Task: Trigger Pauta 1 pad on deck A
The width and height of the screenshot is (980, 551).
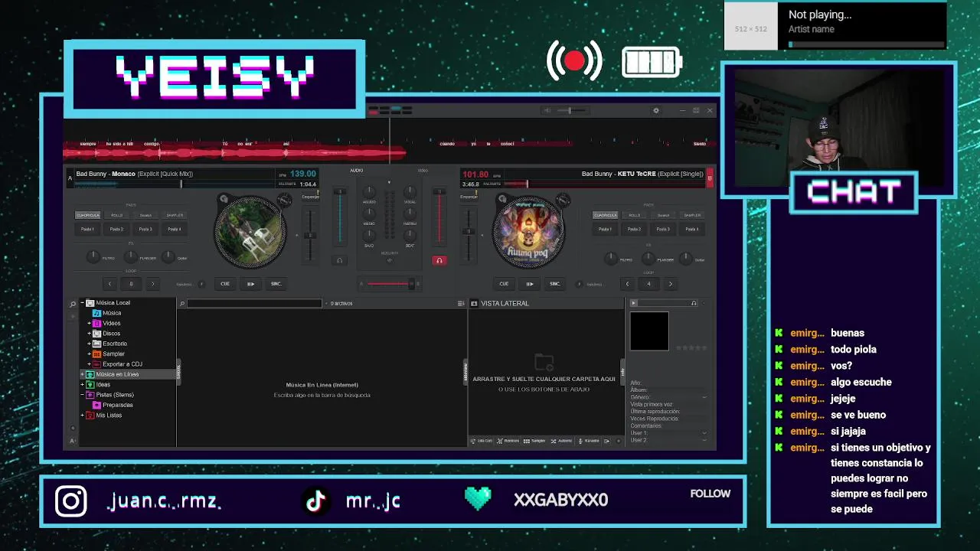Action: coord(87,229)
